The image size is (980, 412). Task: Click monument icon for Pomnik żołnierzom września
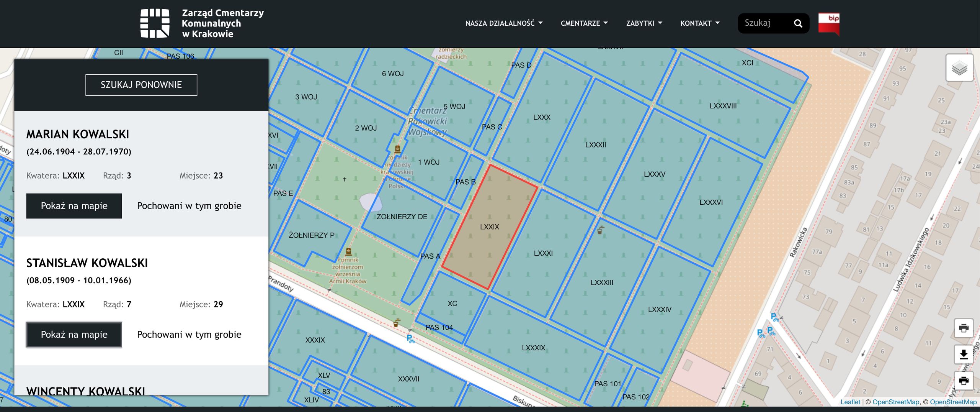tap(348, 252)
